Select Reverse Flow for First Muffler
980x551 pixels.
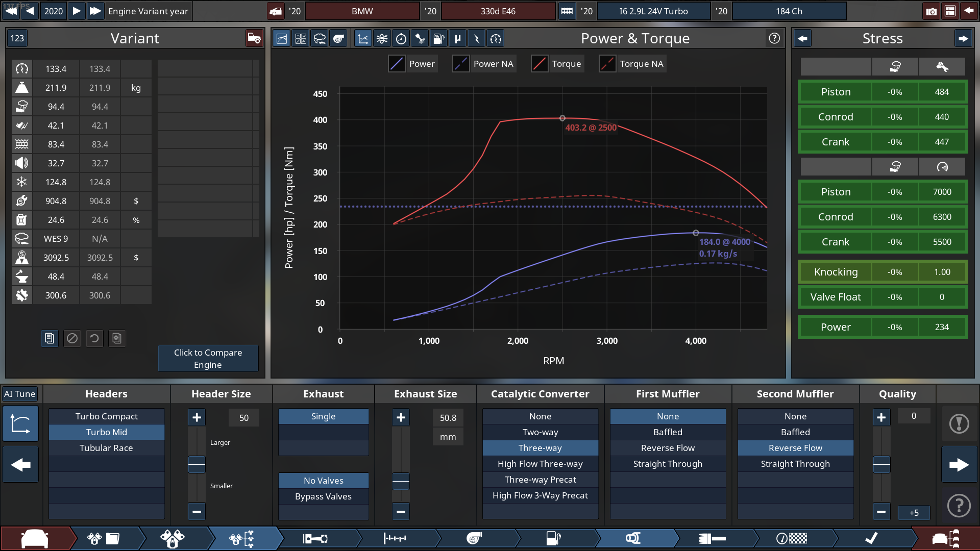pos(668,448)
